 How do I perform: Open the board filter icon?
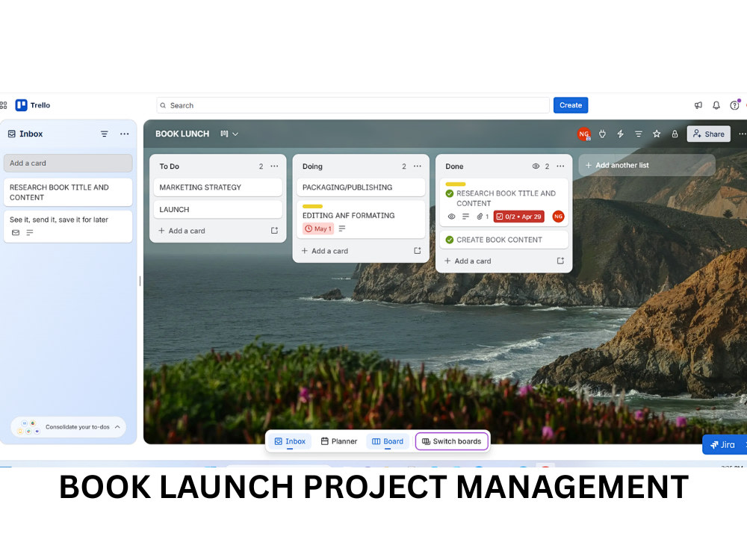click(639, 134)
